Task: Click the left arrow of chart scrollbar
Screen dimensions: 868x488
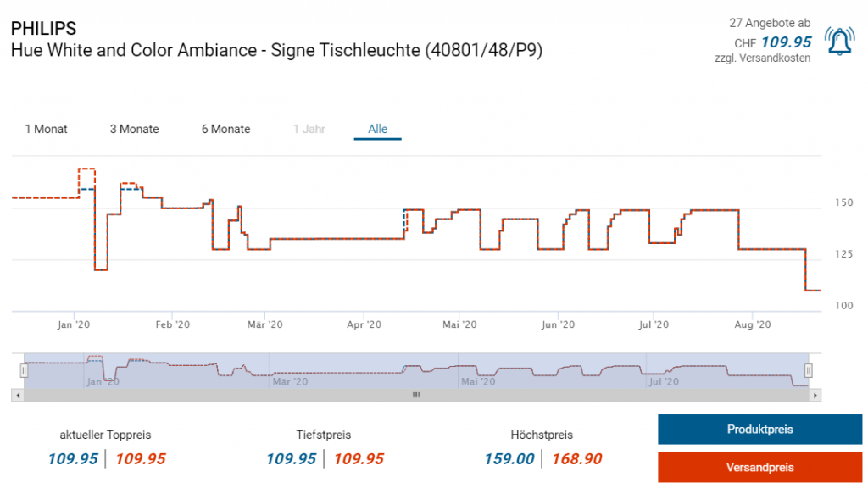Action: tap(17, 395)
